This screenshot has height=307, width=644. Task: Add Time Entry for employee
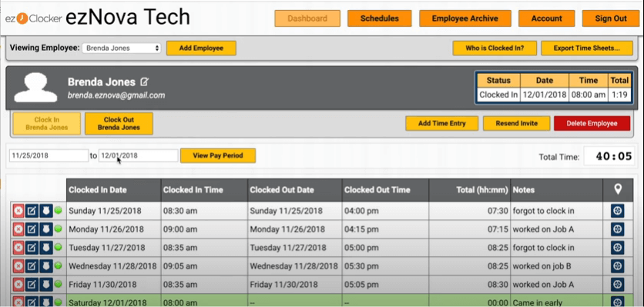point(441,123)
